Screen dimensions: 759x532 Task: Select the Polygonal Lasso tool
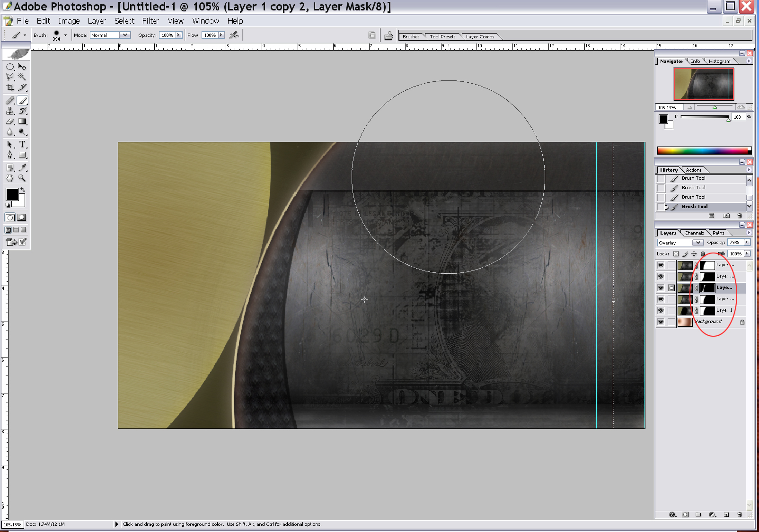pyautogui.click(x=10, y=77)
